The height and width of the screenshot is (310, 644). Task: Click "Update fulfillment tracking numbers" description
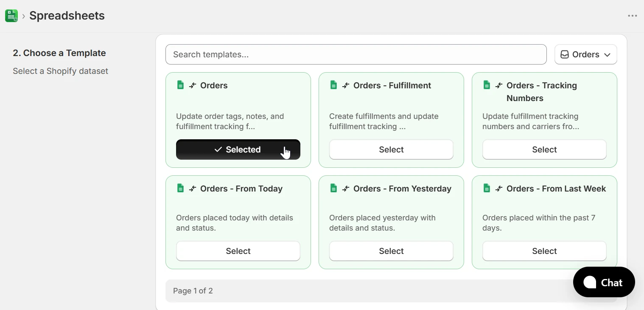531,121
